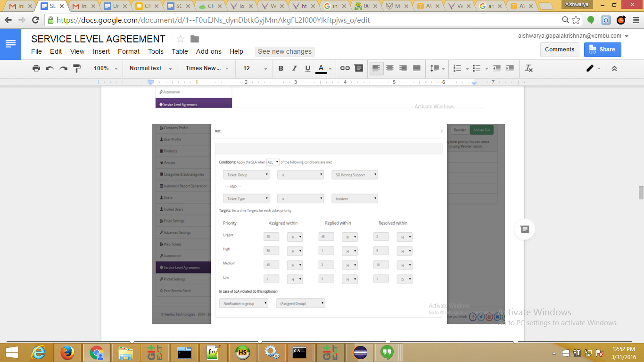Open the numbered list tool
Viewport: 644px width, 362px height.
457,68
